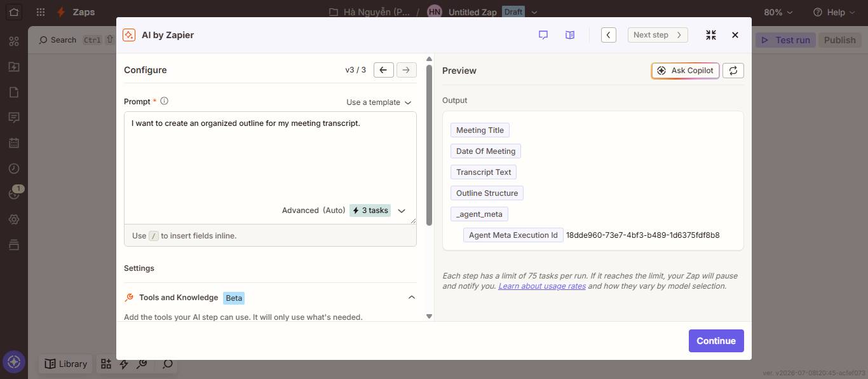Go forward to later prompt version
Viewport: 868px width, 379px height.
pyautogui.click(x=407, y=70)
